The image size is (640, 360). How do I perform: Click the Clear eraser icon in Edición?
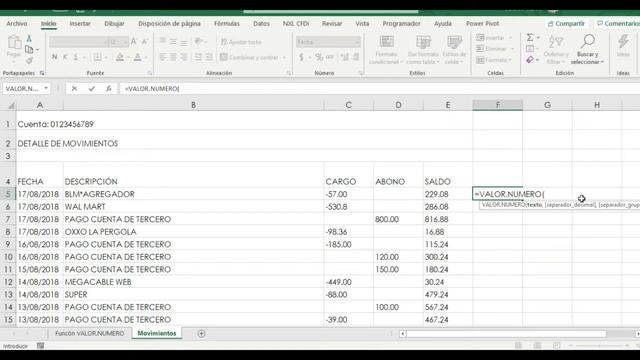[x=530, y=60]
